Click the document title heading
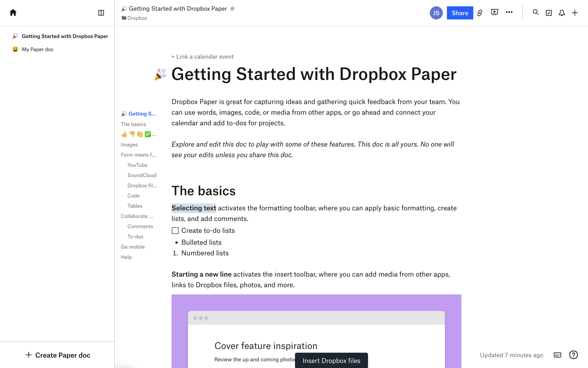 pos(314,74)
